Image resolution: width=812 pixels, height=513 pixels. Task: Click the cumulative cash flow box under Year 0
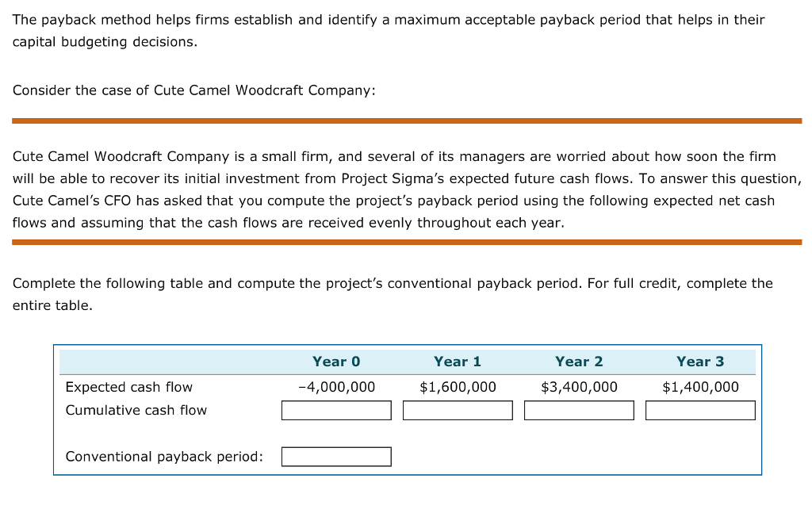(336, 410)
